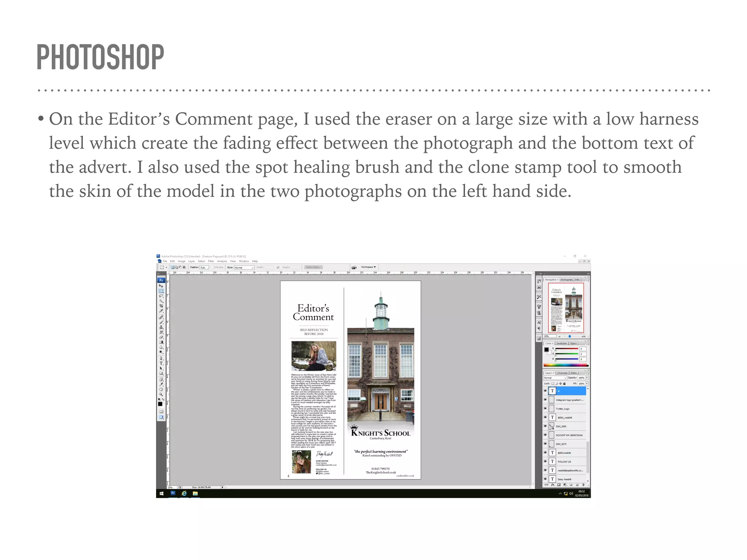Select the Brush tool
The image size is (747, 560).
161,322
